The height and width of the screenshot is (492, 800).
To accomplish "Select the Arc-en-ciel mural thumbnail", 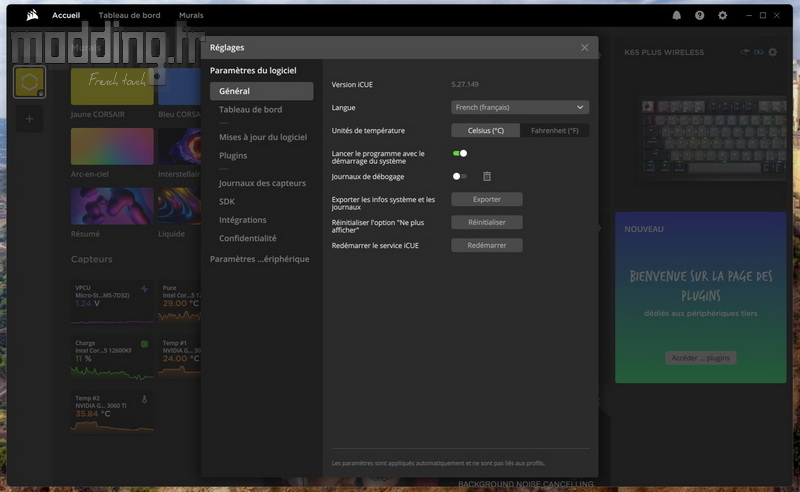I will (x=112, y=146).
